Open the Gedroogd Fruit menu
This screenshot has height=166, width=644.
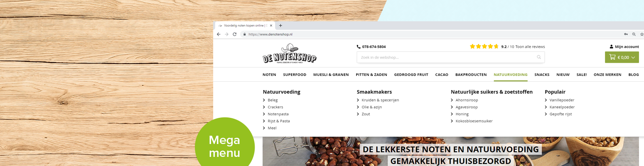[411, 75]
